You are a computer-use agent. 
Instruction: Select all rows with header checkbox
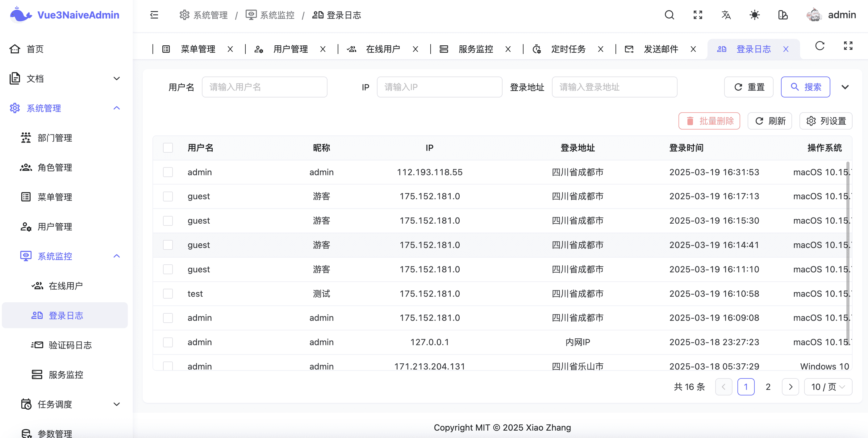pos(168,147)
